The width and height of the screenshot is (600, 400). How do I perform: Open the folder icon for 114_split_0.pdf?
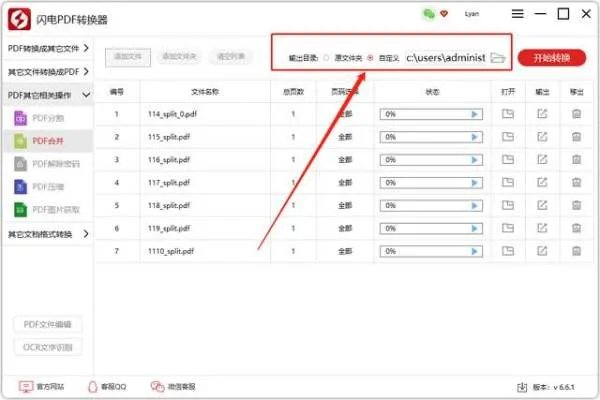coord(508,114)
